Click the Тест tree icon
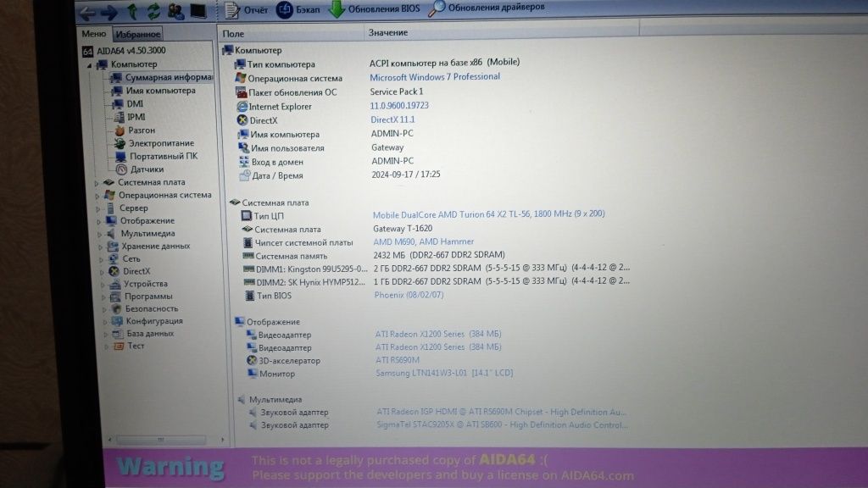The image size is (868, 488). pyautogui.click(x=119, y=347)
